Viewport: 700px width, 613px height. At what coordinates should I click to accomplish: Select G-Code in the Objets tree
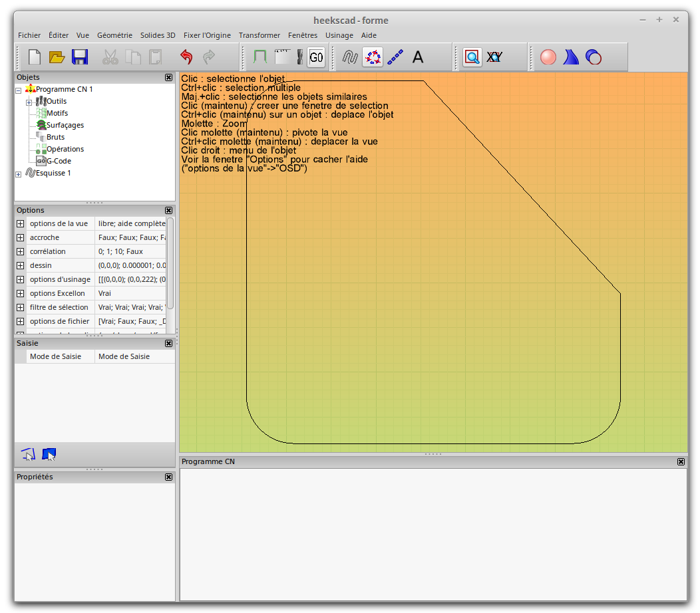point(59,161)
